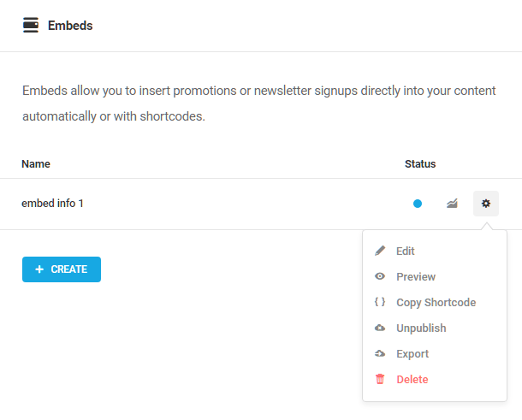Click the curly braces shortcode icon
The width and height of the screenshot is (522, 420).
(x=380, y=302)
